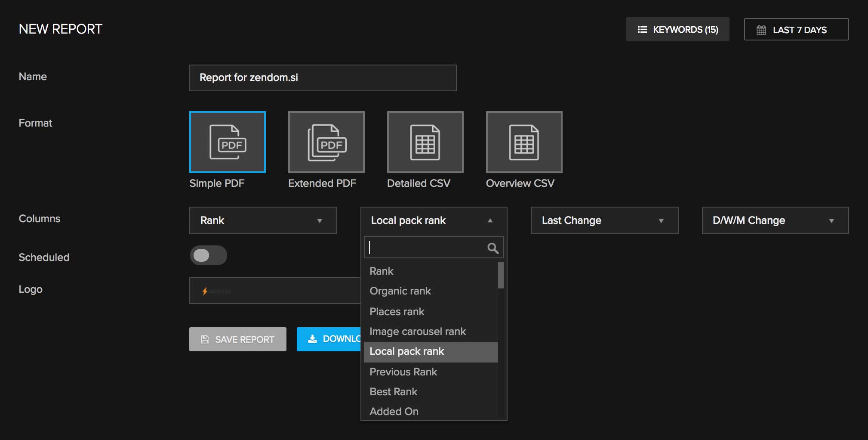868x440 pixels.
Task: Click the Download button
Action: tap(329, 339)
